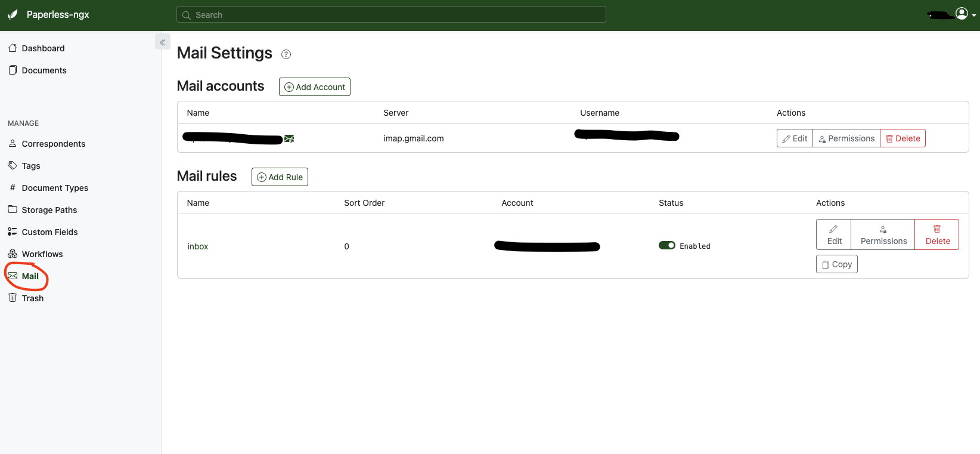Viewport: 980px width, 454px height.
Task: Click the Custom Fields list icon
Action: [x=13, y=231]
